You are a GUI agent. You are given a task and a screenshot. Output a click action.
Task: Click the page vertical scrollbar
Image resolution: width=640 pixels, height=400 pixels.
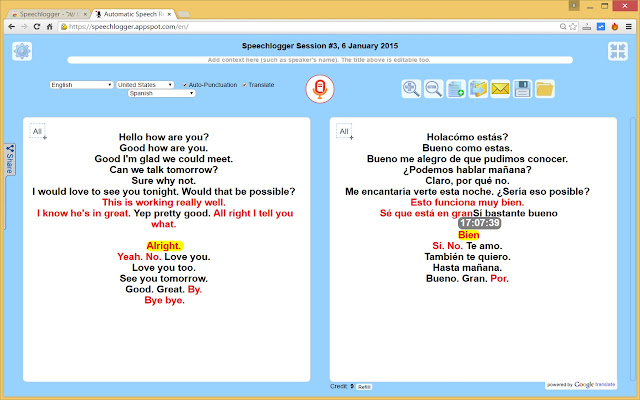(x=635, y=249)
